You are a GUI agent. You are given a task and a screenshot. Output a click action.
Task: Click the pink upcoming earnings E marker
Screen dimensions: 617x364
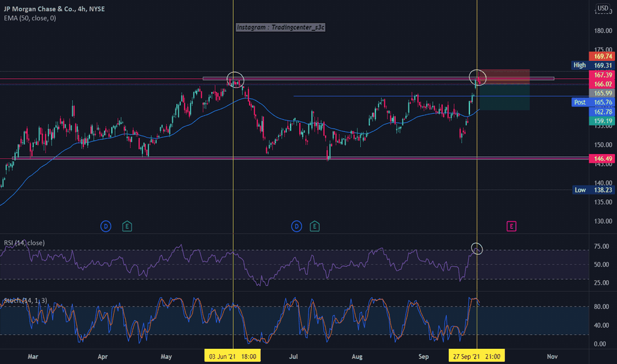point(511,226)
